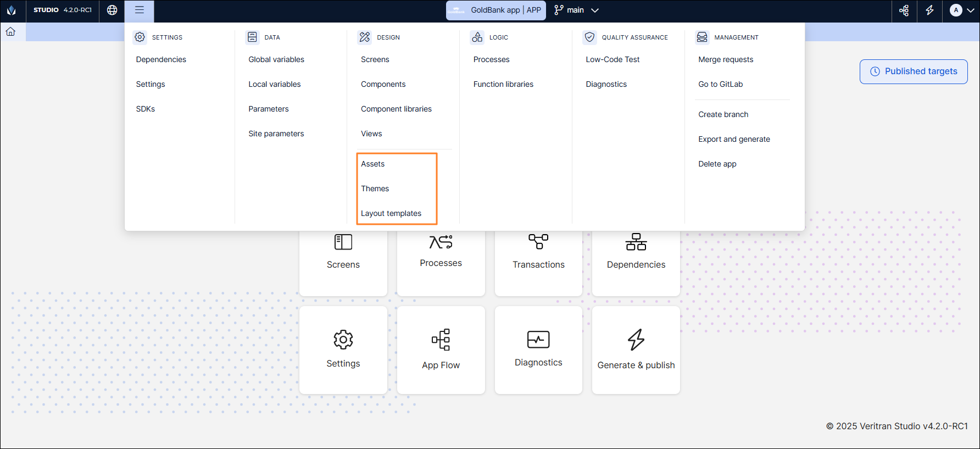Open the Transactions tile
Screen dimensions: 980x449
[x=538, y=253]
